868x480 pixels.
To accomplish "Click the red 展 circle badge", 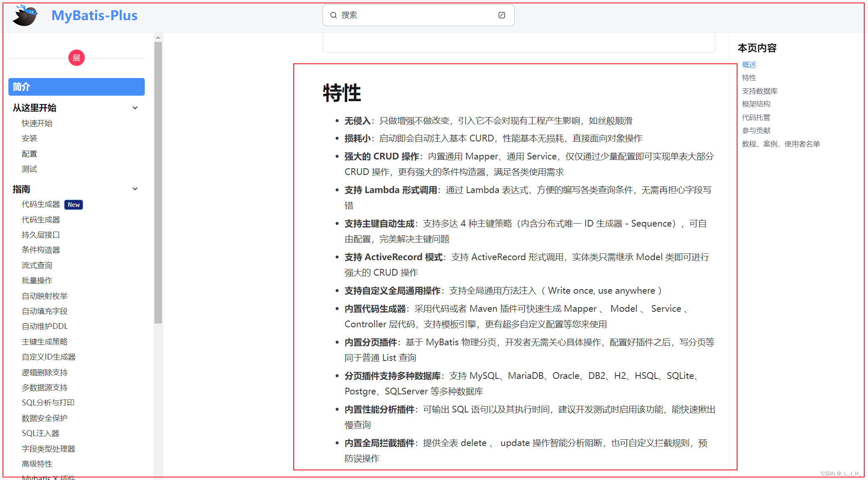I will coord(76,58).
